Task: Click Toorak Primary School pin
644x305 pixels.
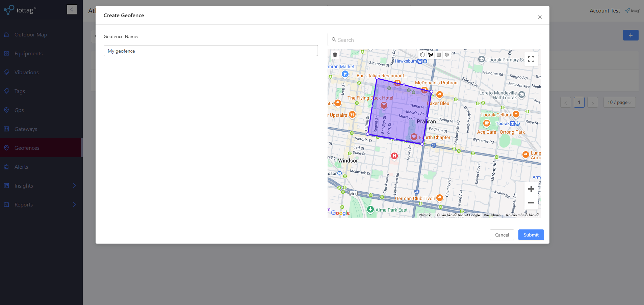Action: pyautogui.click(x=482, y=59)
